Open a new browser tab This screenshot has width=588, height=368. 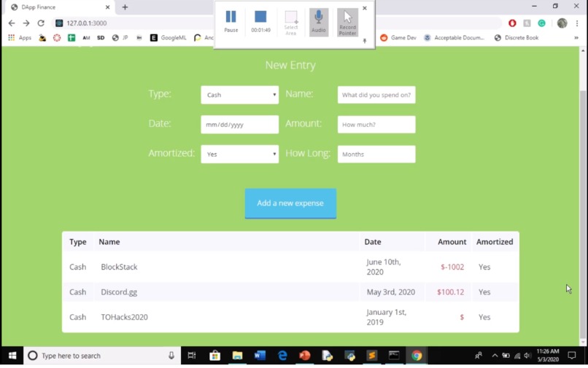click(125, 7)
